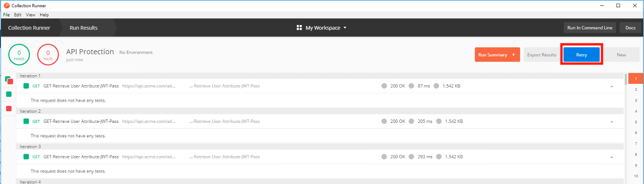Open the Docs button
This screenshot has height=184, width=644.
coord(630,28)
